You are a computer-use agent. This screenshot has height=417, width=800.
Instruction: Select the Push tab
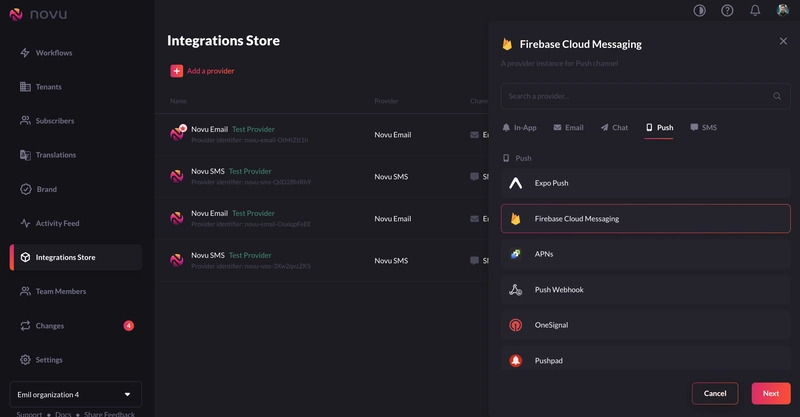click(x=659, y=128)
